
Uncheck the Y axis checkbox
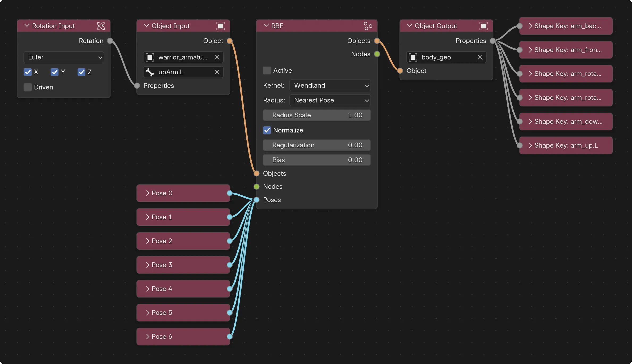54,72
